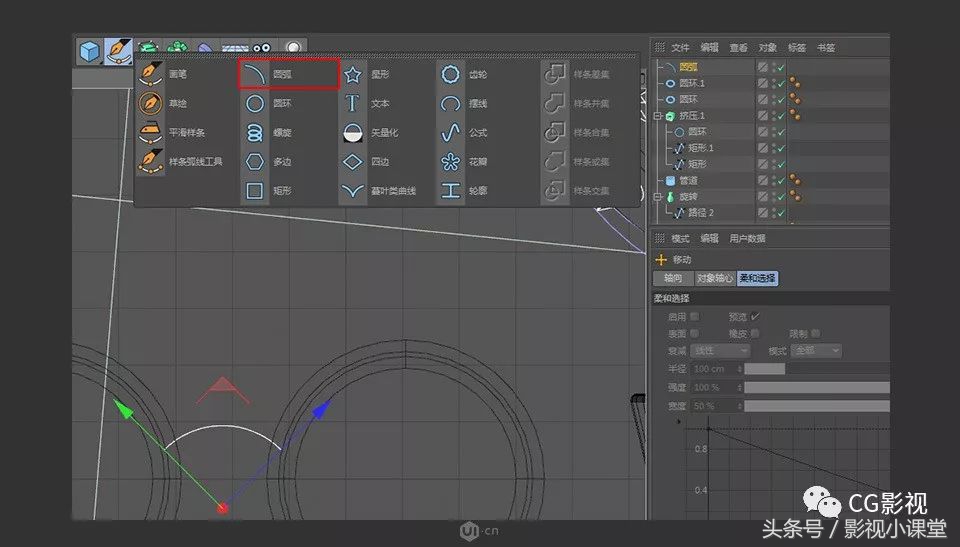960x547 pixels.
Task: Toggle the green enable checkmark for 圆弧
Action: (x=781, y=67)
